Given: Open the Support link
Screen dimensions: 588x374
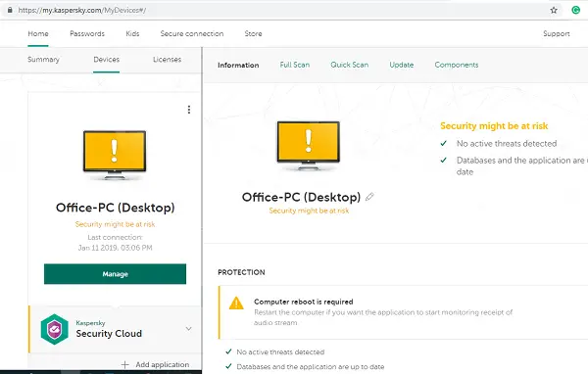Looking at the screenshot, I should tap(556, 33).
